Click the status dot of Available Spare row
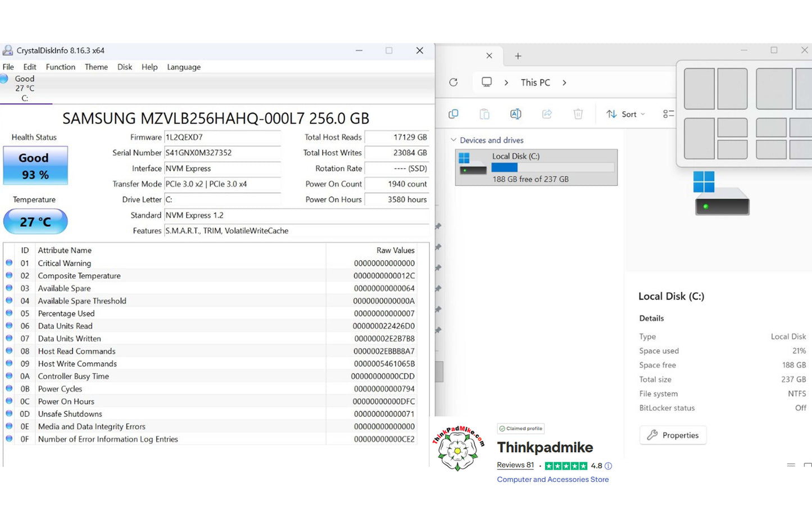 9,288
